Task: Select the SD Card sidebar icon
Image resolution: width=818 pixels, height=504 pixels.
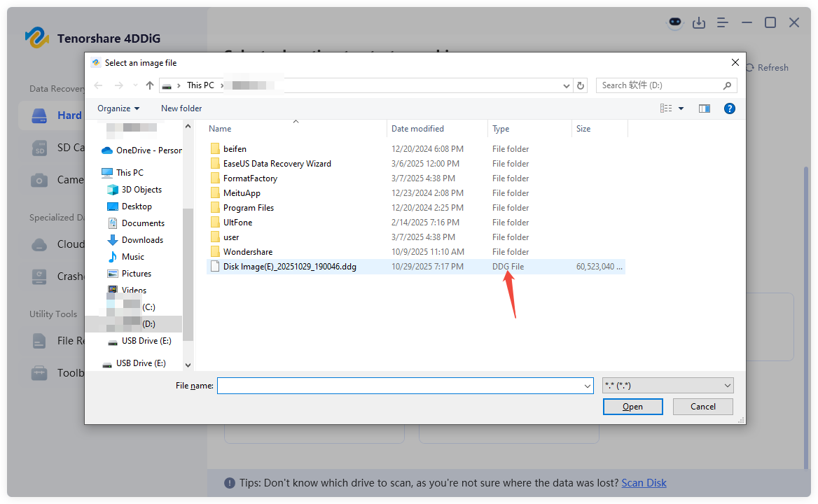Action: (x=39, y=148)
